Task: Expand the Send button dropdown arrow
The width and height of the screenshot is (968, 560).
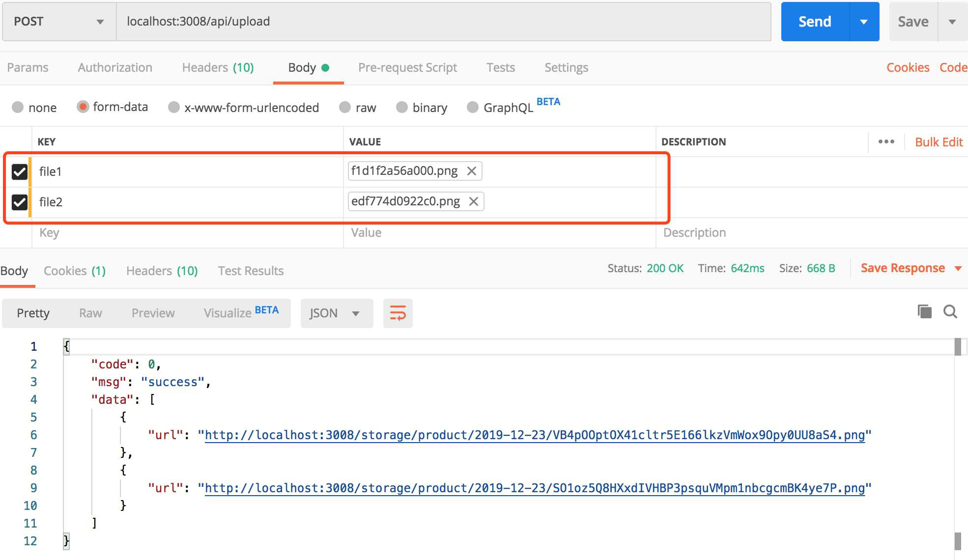Action: click(x=864, y=22)
